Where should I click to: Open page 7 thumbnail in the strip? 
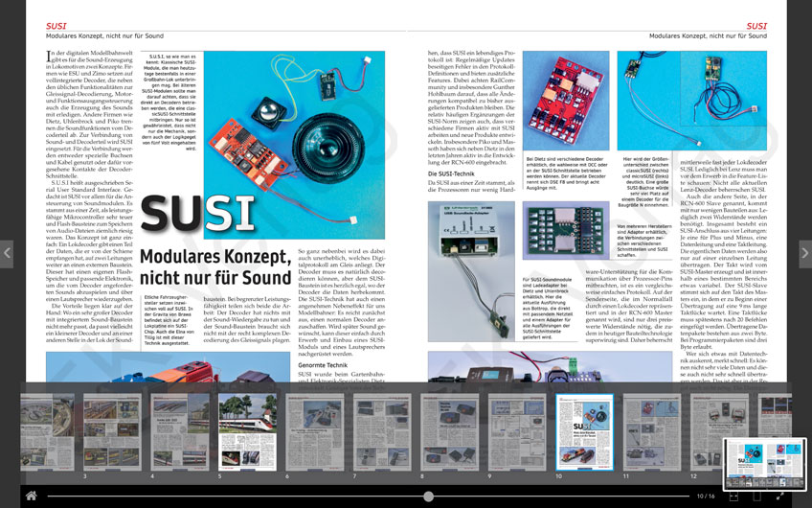coord(382,431)
